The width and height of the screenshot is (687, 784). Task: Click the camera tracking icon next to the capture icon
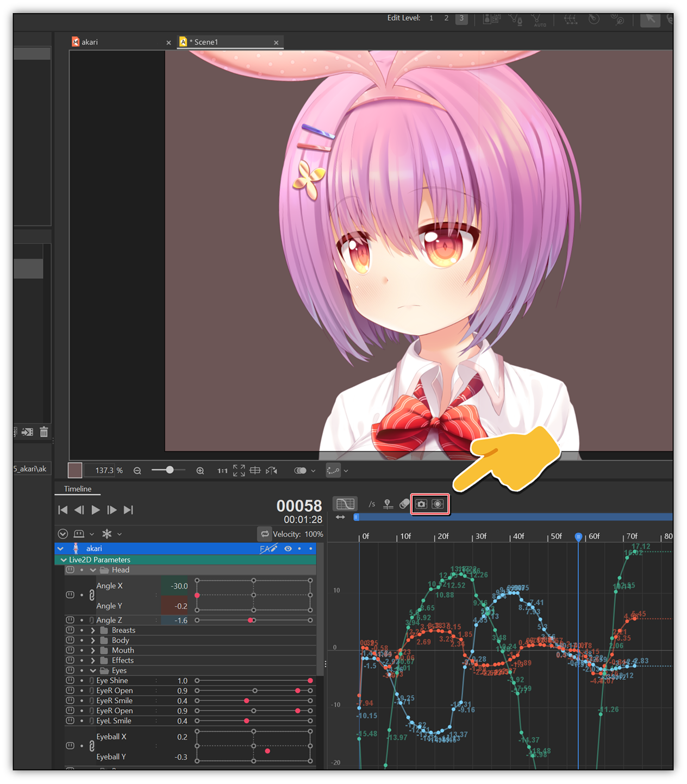pos(438,504)
